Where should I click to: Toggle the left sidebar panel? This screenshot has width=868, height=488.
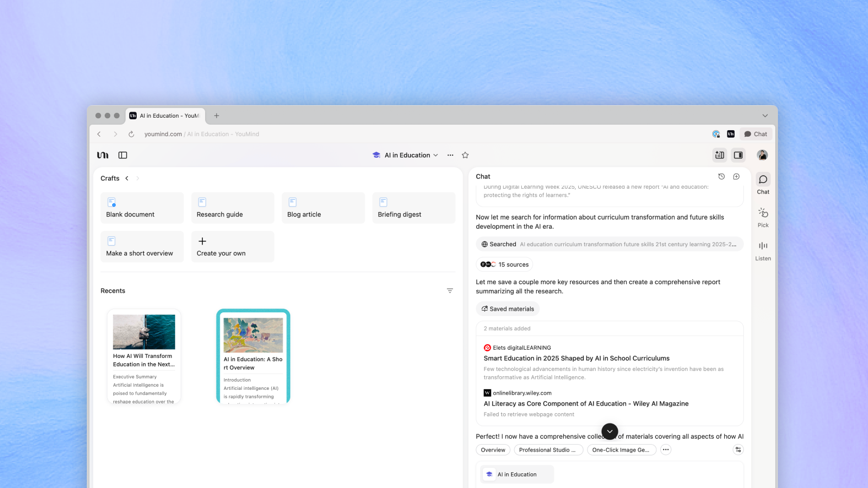(123, 155)
